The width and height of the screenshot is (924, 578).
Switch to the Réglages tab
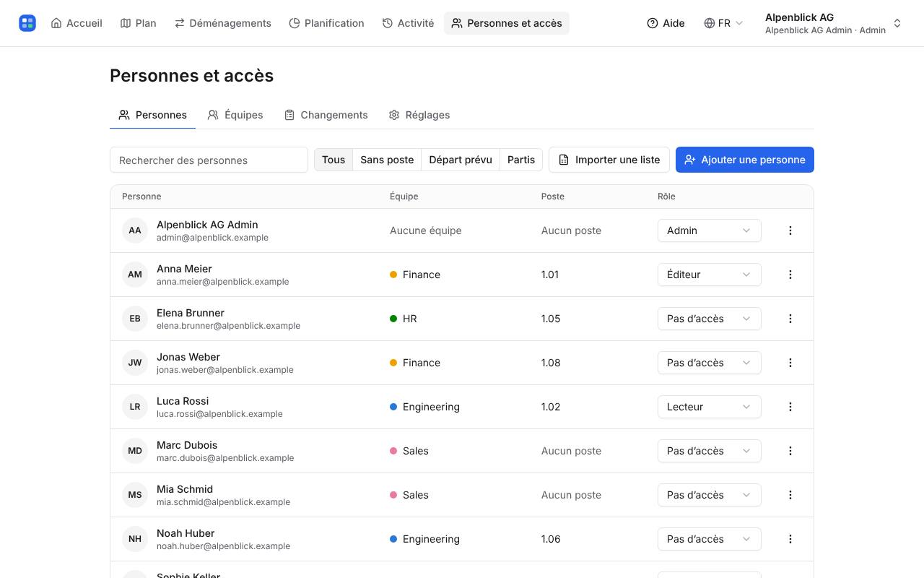[x=419, y=115]
